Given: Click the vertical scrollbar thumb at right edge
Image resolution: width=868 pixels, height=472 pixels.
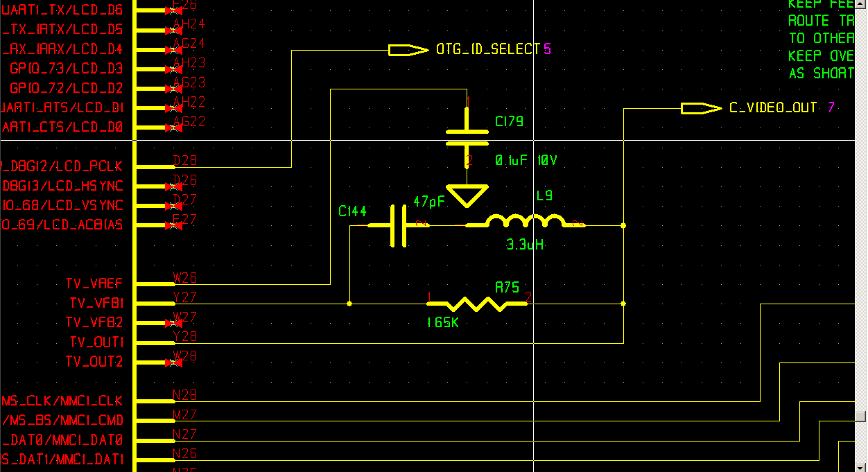Looking at the screenshot, I should click(x=860, y=417).
